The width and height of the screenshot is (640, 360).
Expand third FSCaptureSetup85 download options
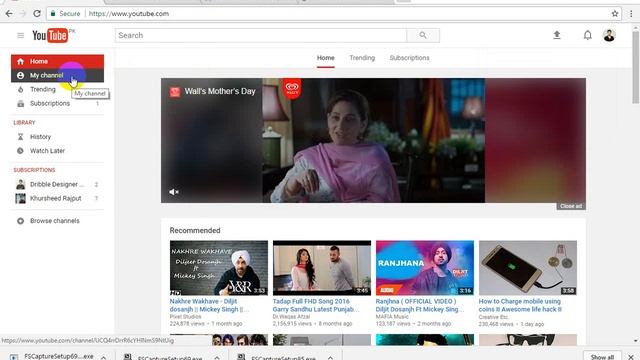pyautogui.click(x=330, y=358)
